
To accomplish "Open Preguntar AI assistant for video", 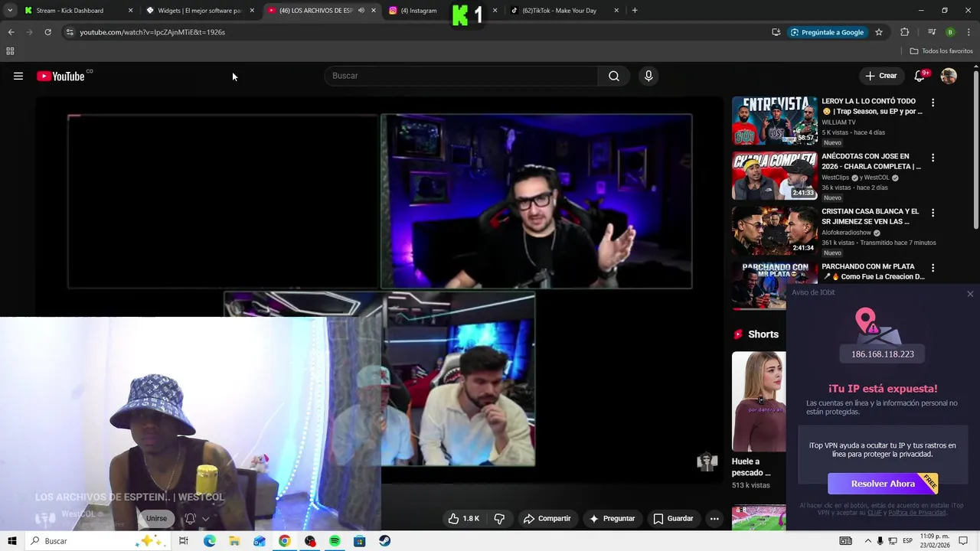I will click(x=612, y=518).
